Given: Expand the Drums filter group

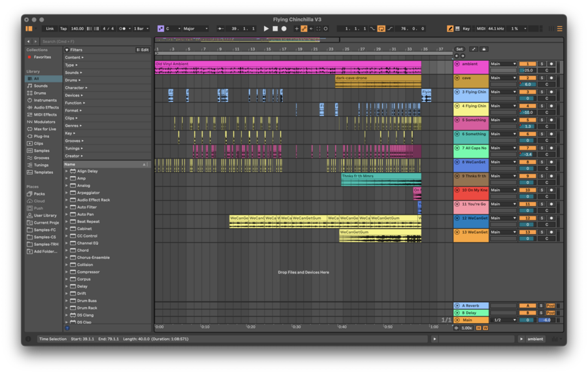Looking at the screenshot, I should [73, 80].
